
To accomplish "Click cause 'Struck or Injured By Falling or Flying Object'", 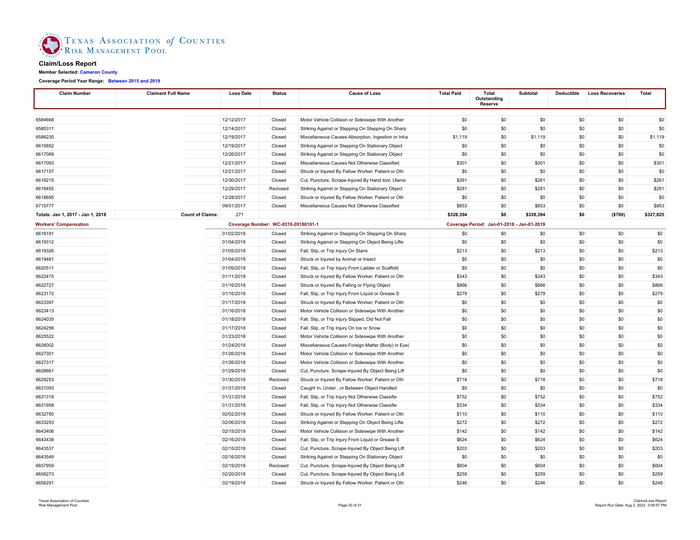I will [x=345, y=285].
